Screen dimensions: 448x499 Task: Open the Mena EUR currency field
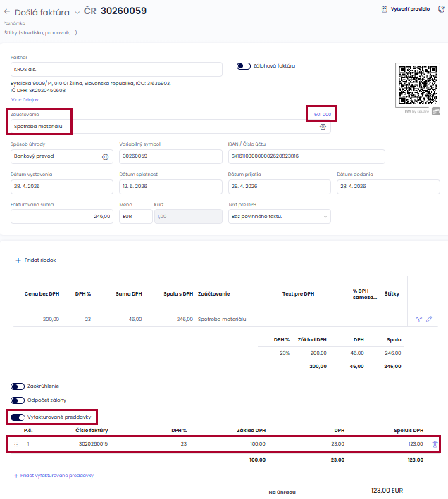135,217
